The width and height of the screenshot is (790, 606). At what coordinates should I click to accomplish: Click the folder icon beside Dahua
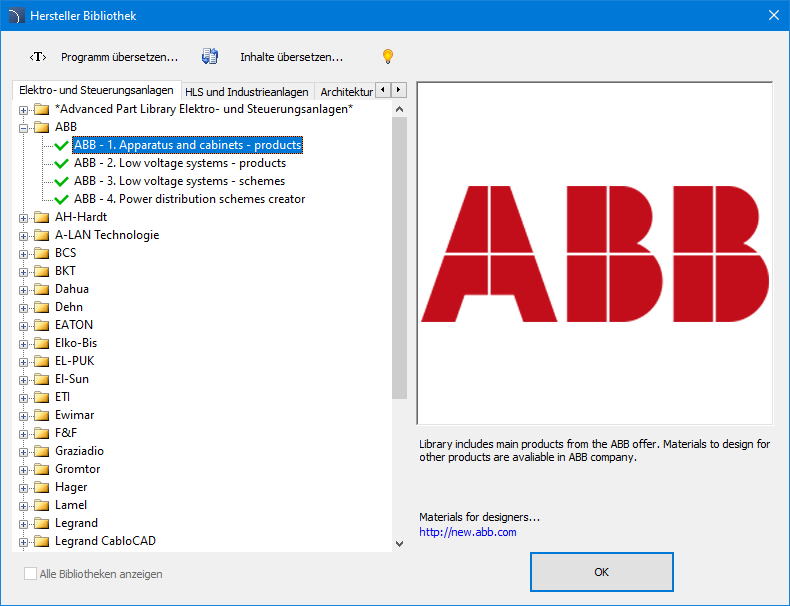tap(41, 289)
